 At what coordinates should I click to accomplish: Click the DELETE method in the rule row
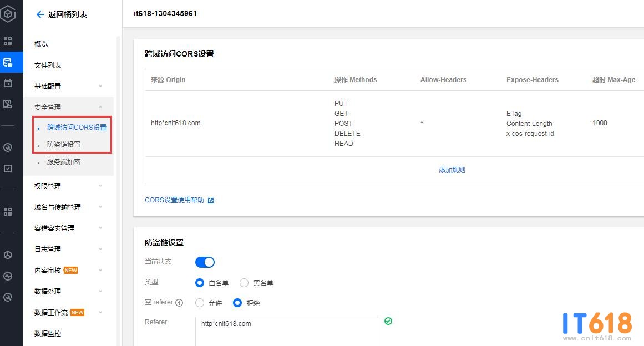pyautogui.click(x=347, y=134)
